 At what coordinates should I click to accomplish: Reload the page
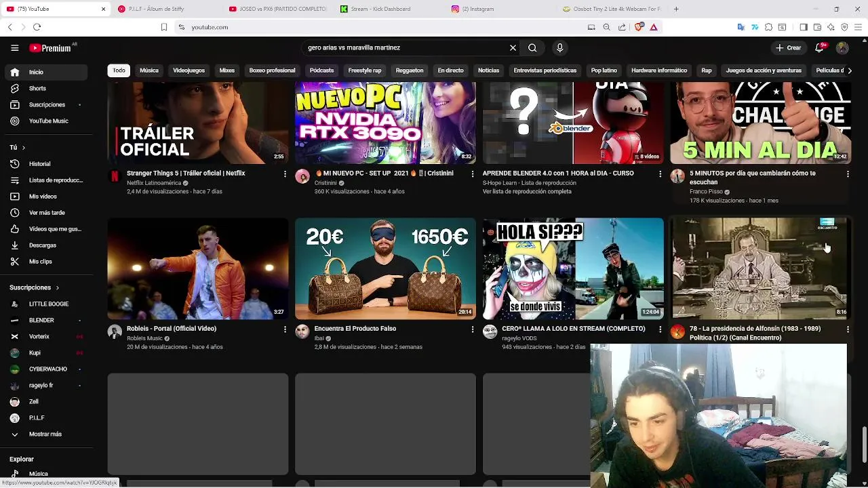(x=37, y=27)
